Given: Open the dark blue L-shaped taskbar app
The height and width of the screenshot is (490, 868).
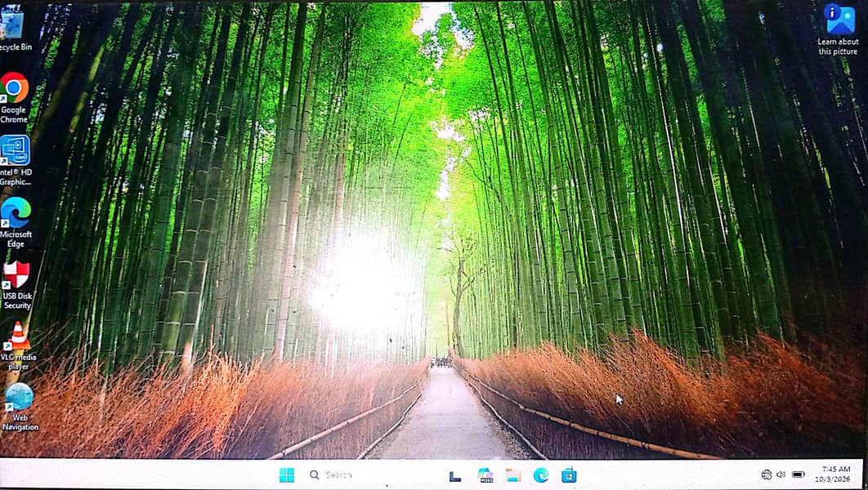Looking at the screenshot, I should (455, 475).
